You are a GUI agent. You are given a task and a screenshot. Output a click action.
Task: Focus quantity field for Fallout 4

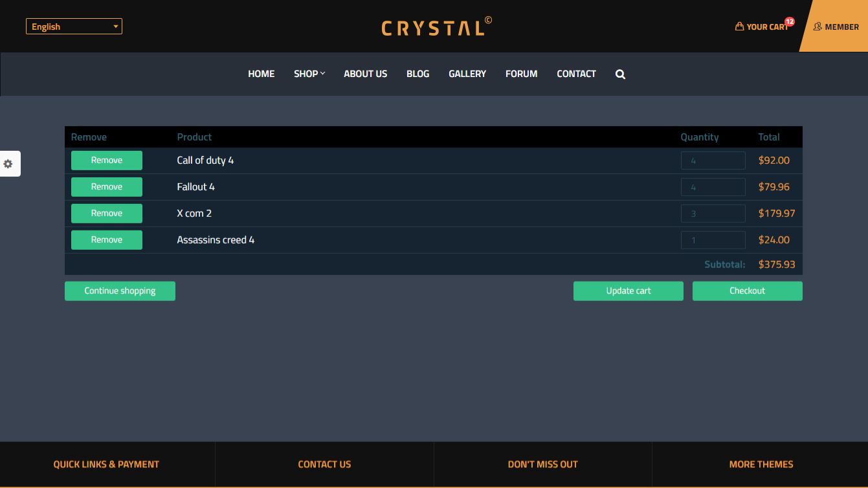(713, 187)
